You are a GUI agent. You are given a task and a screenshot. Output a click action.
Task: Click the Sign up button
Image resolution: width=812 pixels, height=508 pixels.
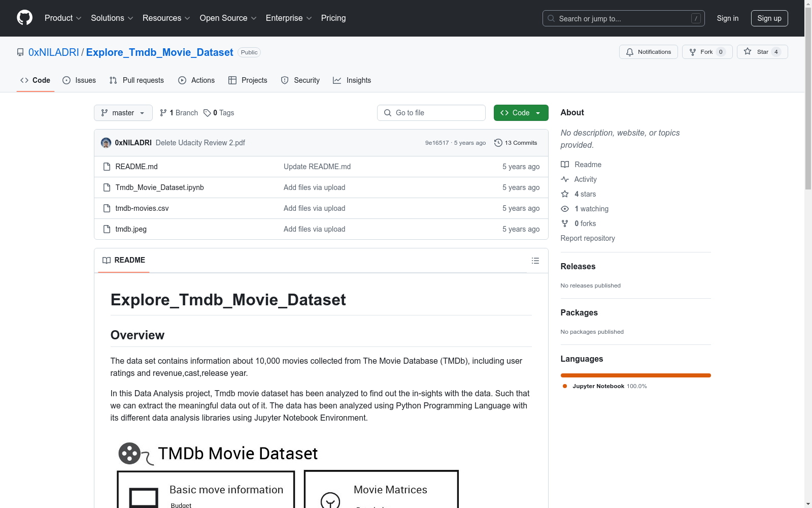tap(769, 18)
